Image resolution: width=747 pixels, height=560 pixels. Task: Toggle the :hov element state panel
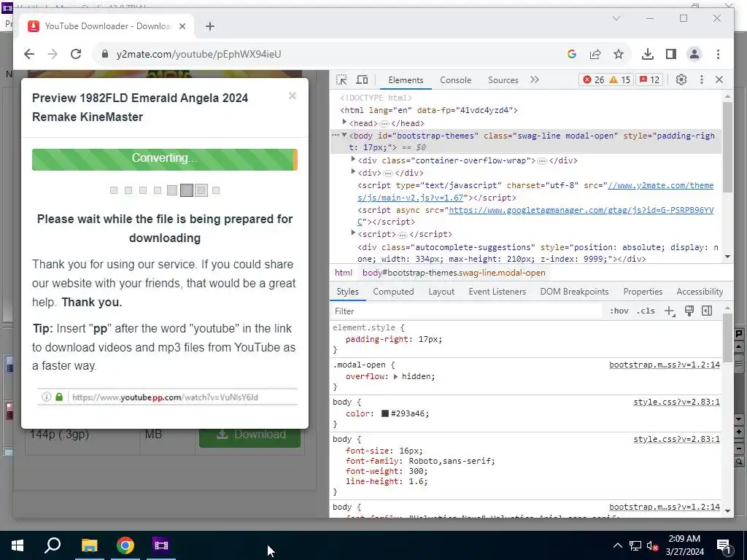pyautogui.click(x=619, y=311)
